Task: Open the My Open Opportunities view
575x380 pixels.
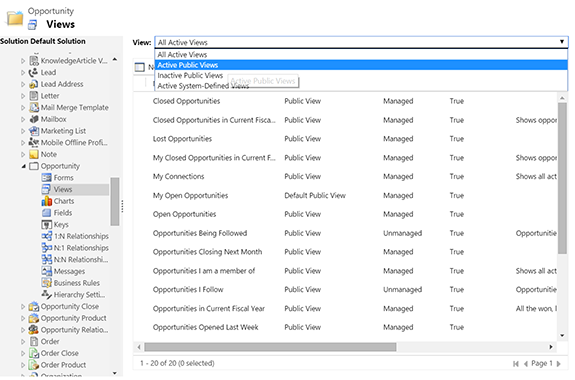Action: click(190, 196)
